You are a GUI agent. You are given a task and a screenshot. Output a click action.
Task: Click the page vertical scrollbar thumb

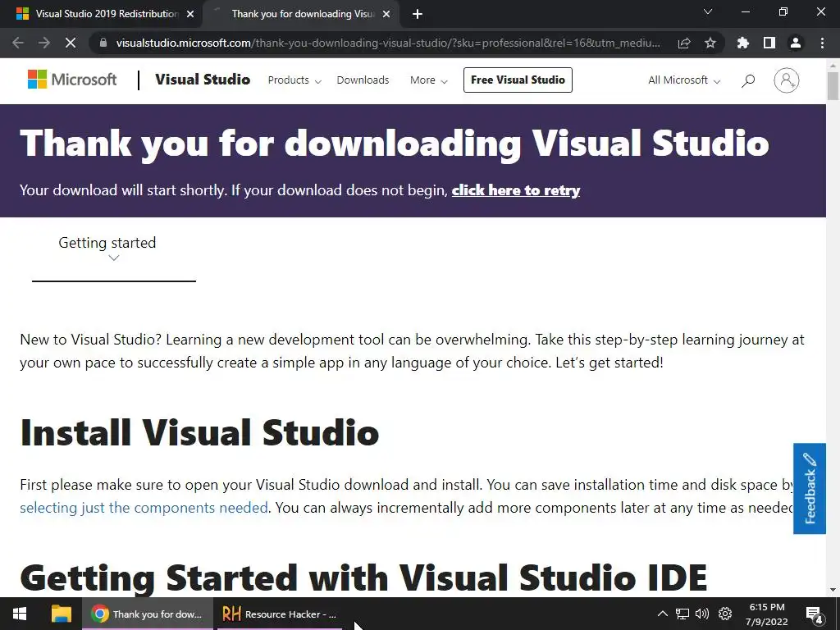point(833,85)
